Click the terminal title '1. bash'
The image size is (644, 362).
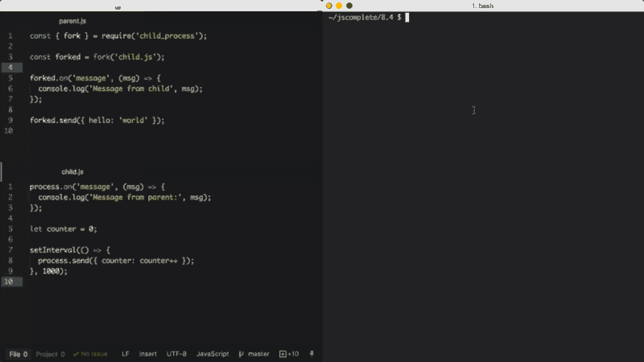482,6
